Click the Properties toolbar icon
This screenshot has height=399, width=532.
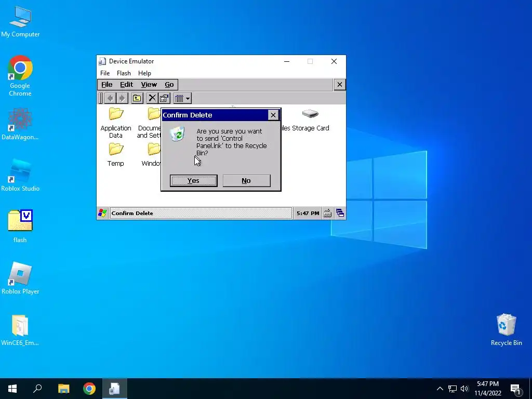(x=164, y=98)
